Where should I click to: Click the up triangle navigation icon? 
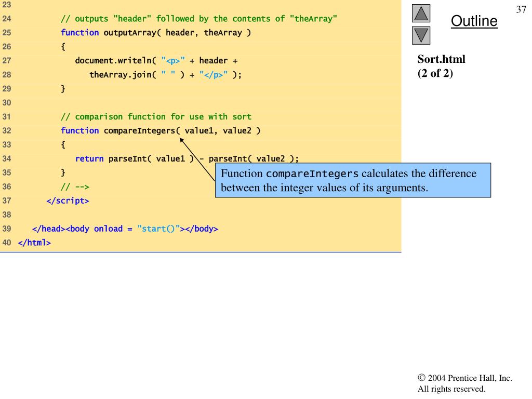coord(421,13)
